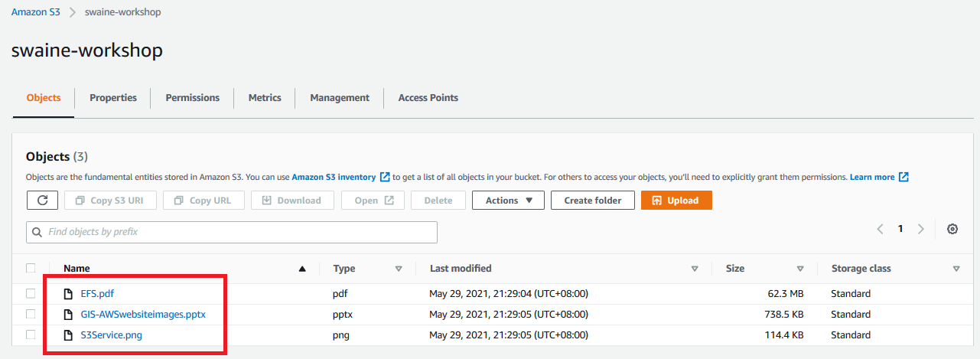Click file icon next to EFS.pdf

pyautogui.click(x=68, y=293)
